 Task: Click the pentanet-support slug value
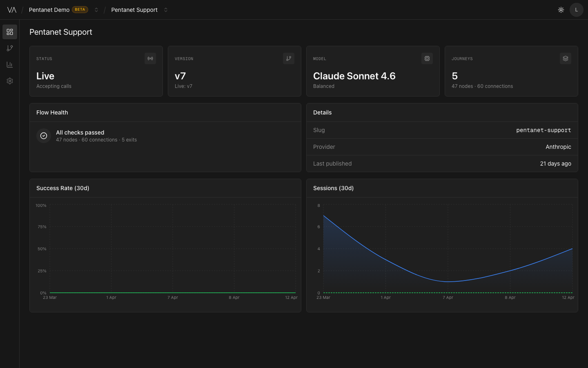point(543,130)
